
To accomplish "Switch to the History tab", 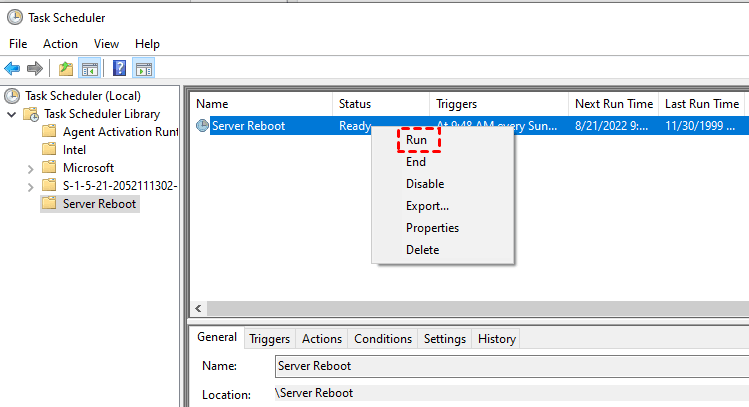I will [x=497, y=339].
